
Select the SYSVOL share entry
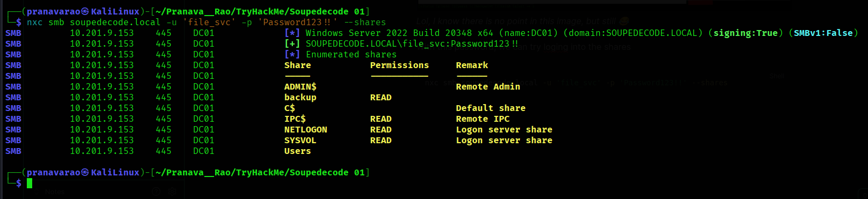tap(300, 141)
